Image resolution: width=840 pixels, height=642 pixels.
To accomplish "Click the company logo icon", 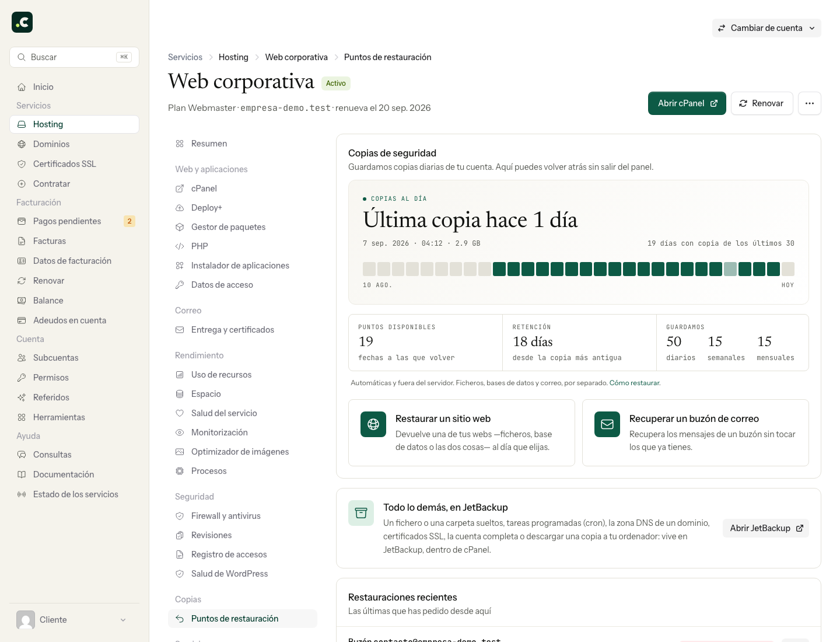I will click(x=22, y=22).
